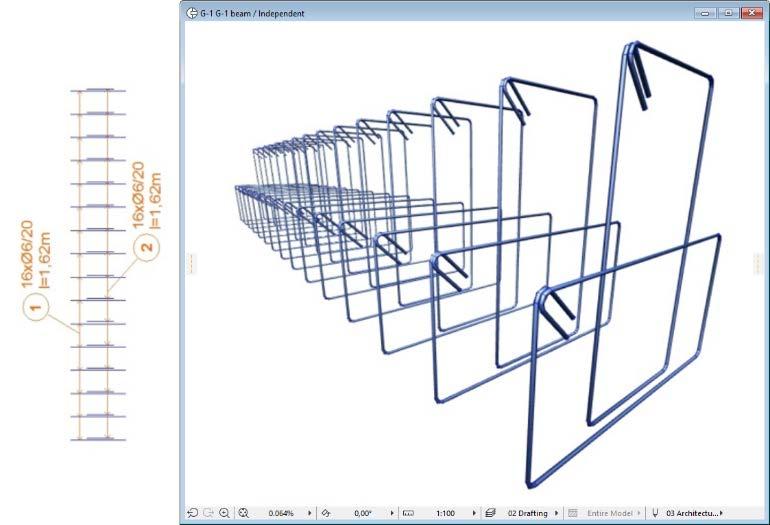The height and width of the screenshot is (525, 770).
Task: Click the Entire Model label
Action: click(609, 513)
